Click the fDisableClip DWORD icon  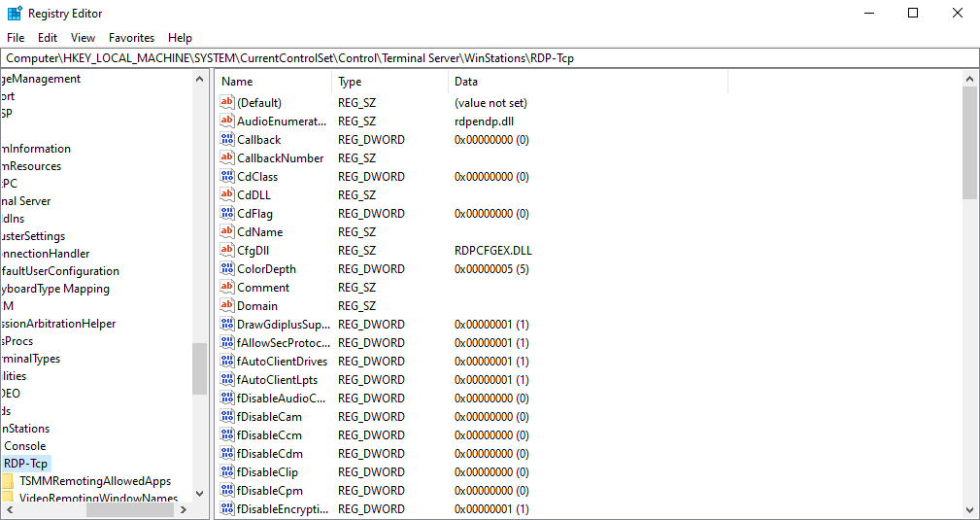[x=227, y=471]
